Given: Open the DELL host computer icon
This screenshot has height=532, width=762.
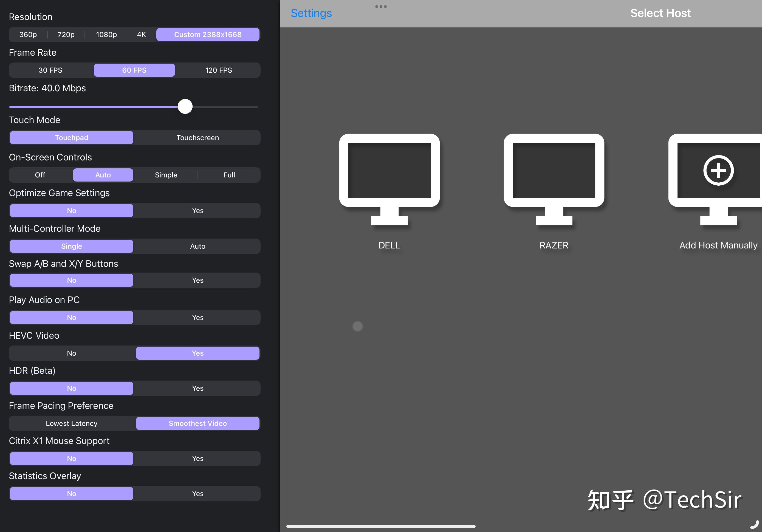Looking at the screenshot, I should (389, 180).
